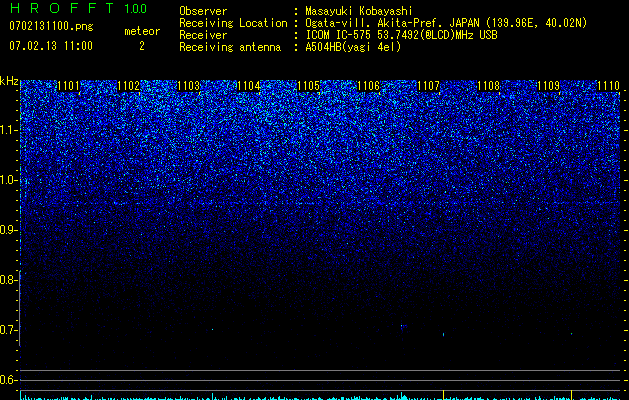Click the meteor echo dot near 1104 at 0.7 kHz

213,329
